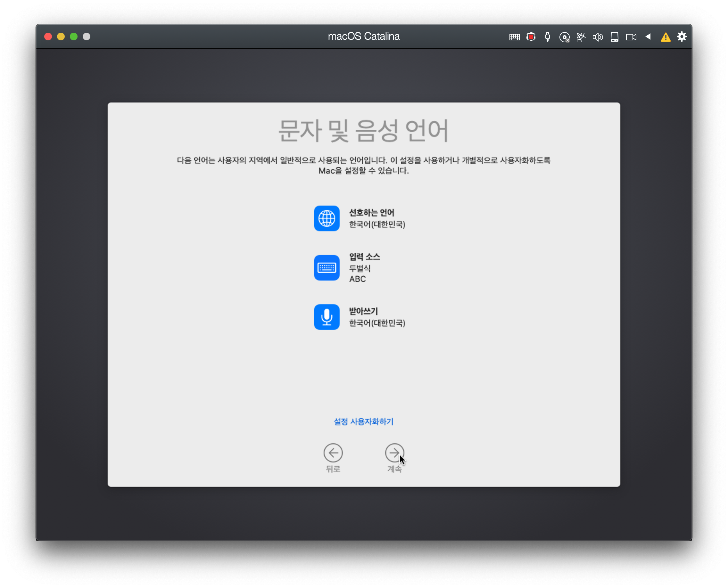Click the 뒤로 back arrow button
The height and width of the screenshot is (588, 728).
[333, 453]
